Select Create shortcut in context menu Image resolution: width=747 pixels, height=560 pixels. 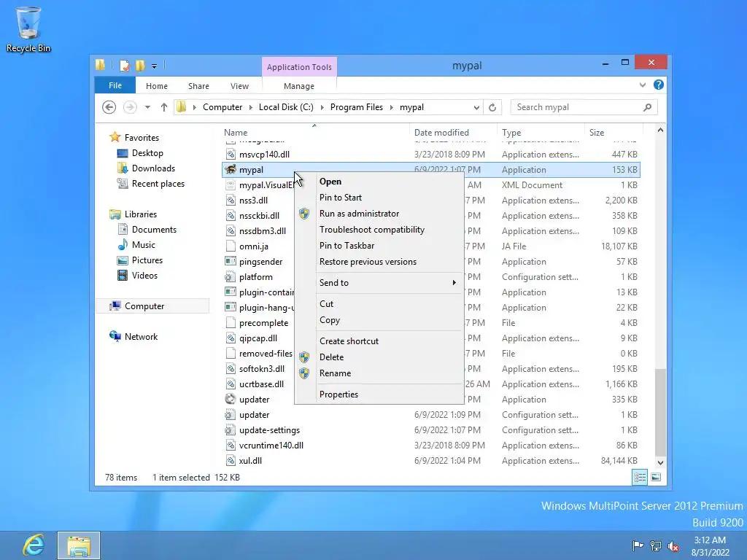(x=379, y=341)
